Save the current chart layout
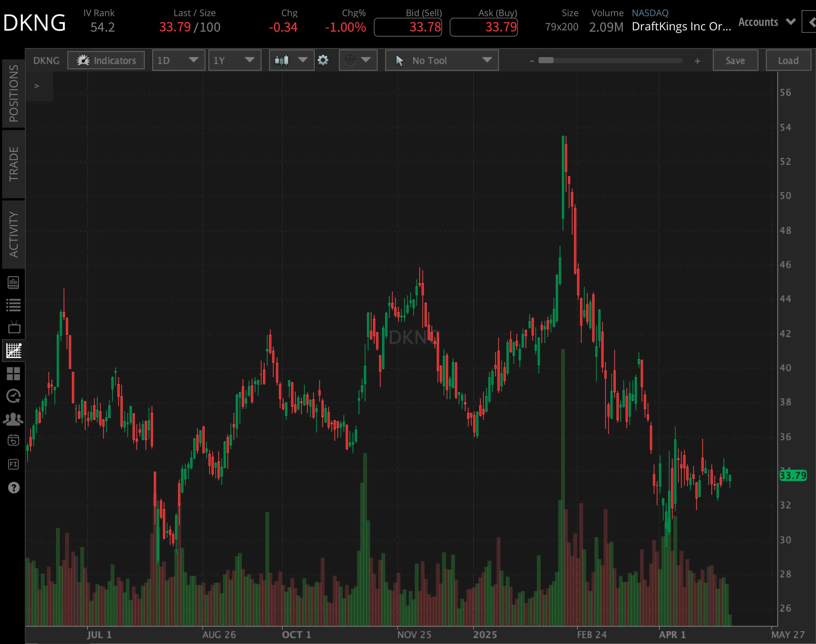816x644 pixels. pyautogui.click(x=735, y=60)
